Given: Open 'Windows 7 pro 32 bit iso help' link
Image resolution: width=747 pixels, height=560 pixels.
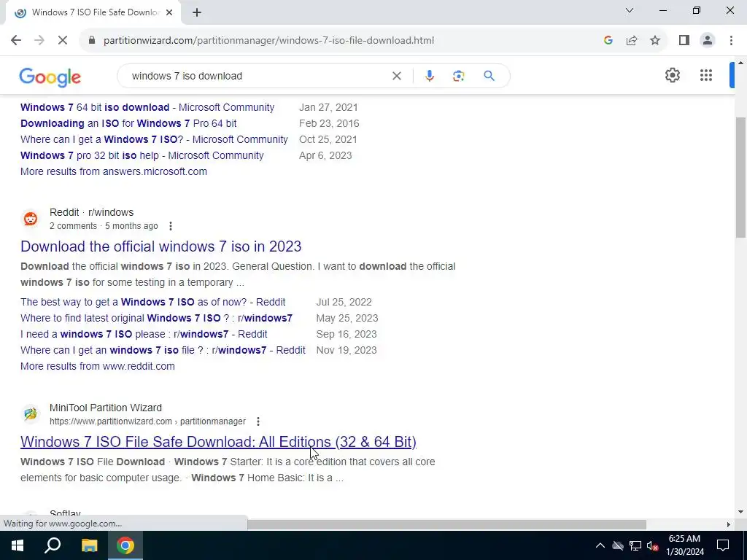Looking at the screenshot, I should 142,156.
